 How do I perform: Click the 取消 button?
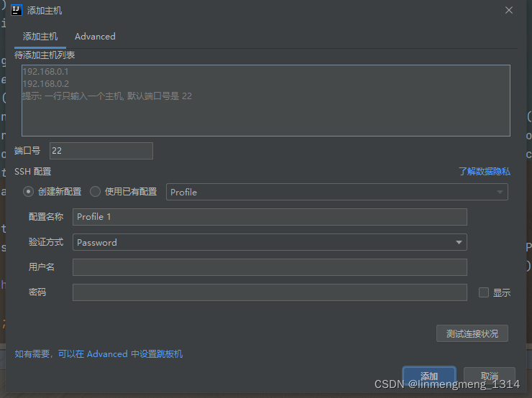coord(490,376)
